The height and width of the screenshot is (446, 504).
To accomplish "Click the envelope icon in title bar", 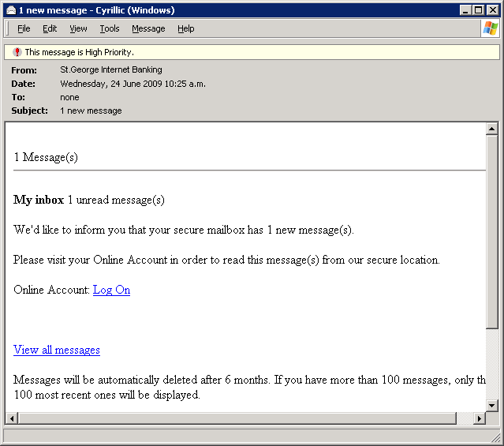I will click(11, 10).
